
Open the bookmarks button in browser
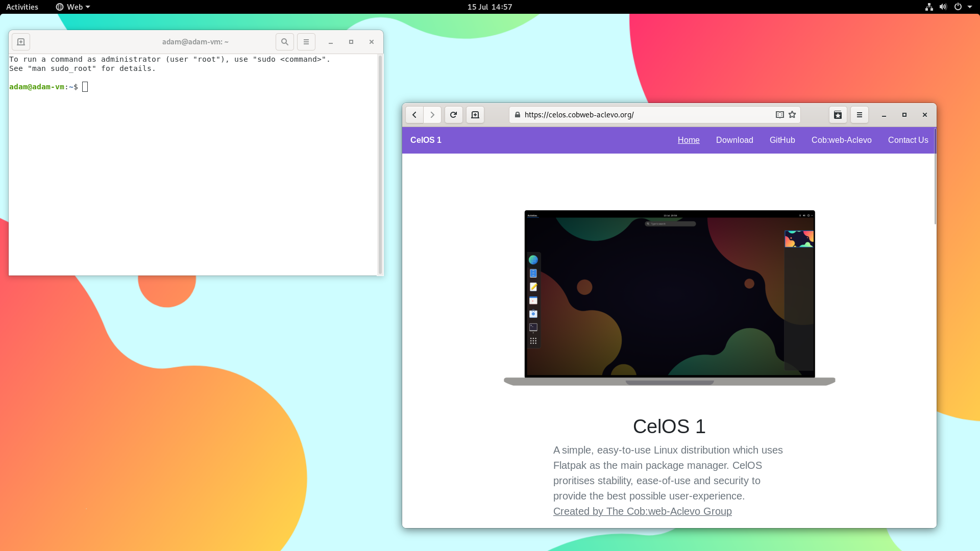point(838,115)
